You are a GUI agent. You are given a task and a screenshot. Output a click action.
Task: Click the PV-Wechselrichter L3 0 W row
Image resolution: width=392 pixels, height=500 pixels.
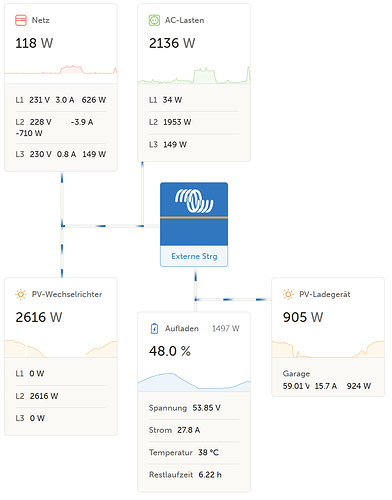tap(61, 418)
